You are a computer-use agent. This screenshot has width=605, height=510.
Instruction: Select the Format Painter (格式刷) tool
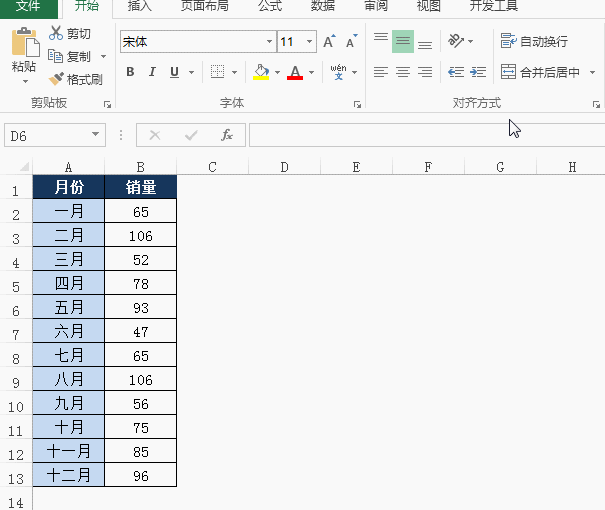tap(75, 79)
